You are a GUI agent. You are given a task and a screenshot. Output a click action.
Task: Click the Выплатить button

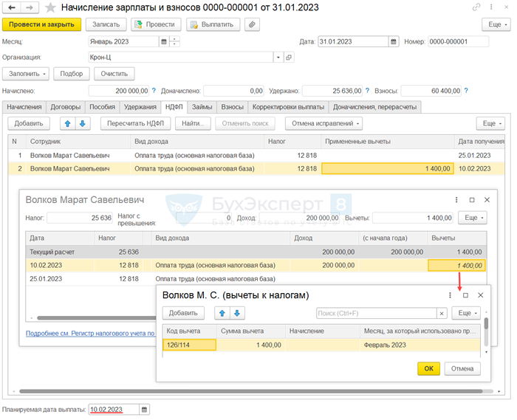(x=213, y=24)
